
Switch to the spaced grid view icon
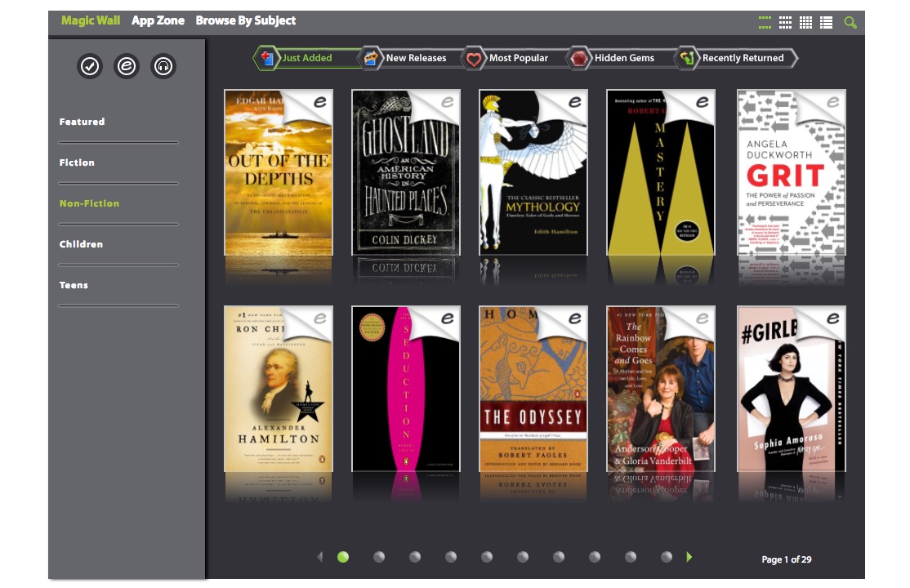[785, 23]
